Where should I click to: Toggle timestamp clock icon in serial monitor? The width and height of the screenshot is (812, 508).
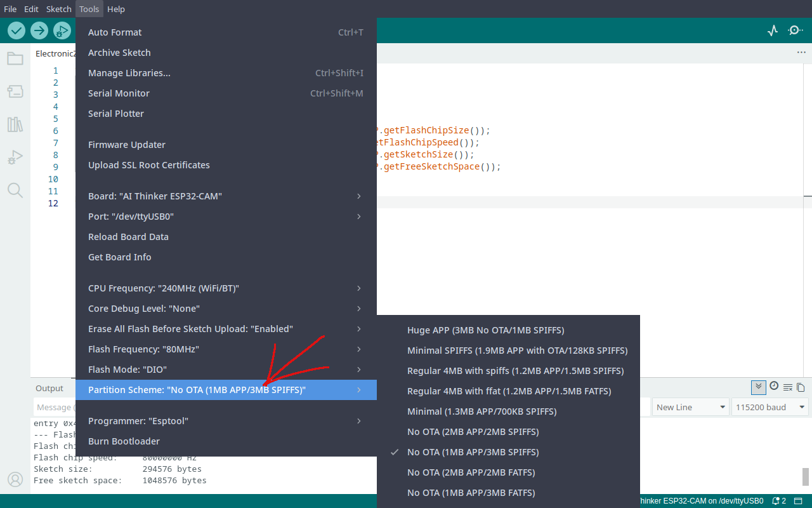coord(774,386)
